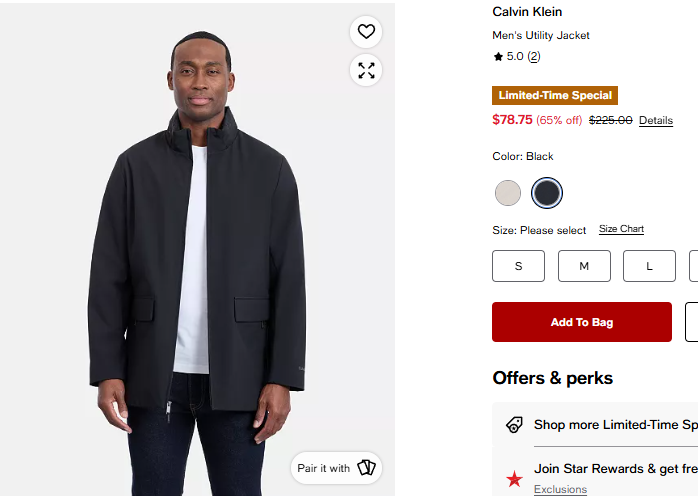The image size is (698, 496).
Task: Click Add To Bag button
Action: point(582,322)
